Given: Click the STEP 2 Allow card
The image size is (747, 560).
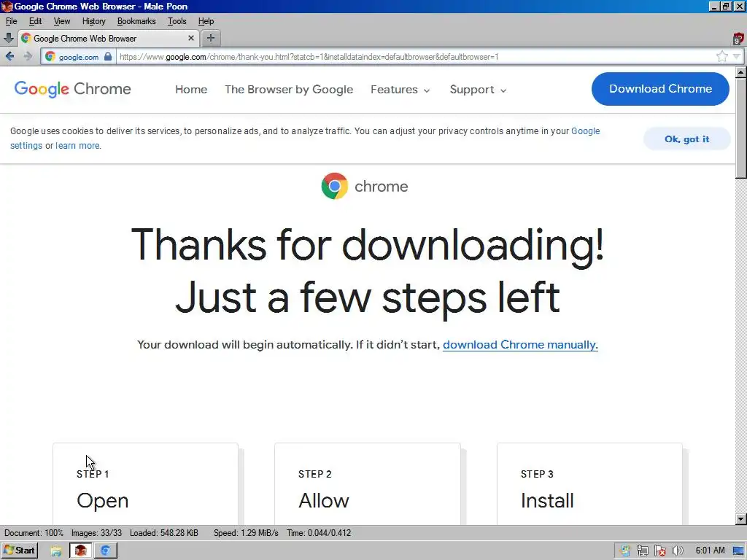Looking at the screenshot, I should (x=368, y=484).
